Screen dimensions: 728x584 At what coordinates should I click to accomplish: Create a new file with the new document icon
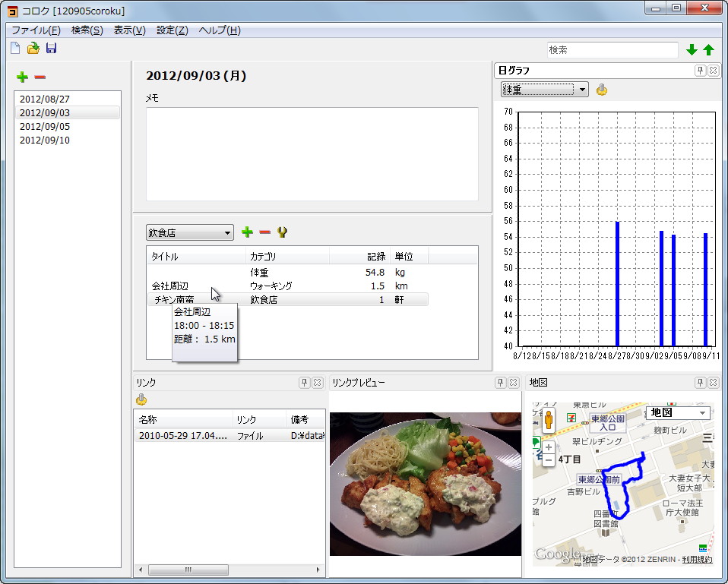click(x=14, y=47)
